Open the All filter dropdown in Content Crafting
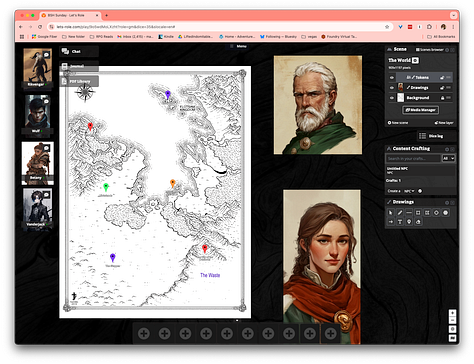Viewport: 474px width, 364px height. point(448,158)
